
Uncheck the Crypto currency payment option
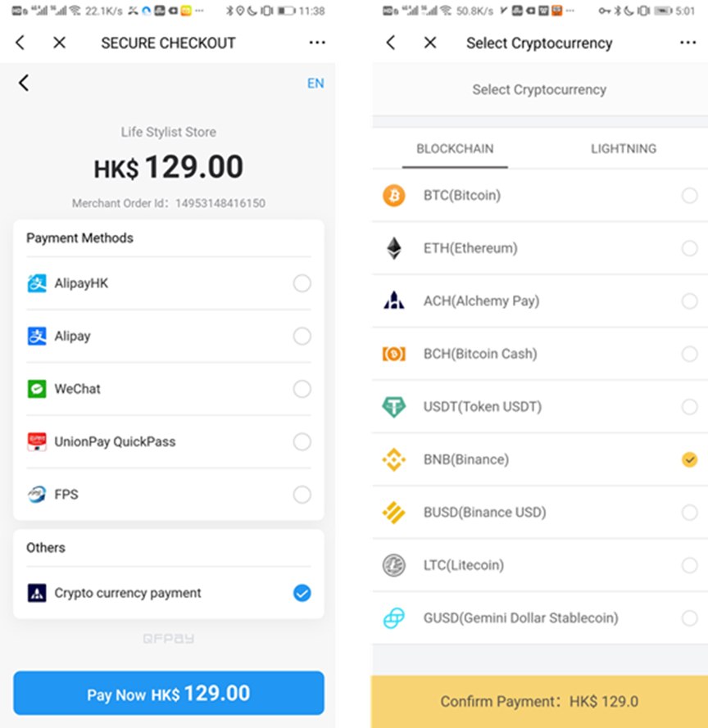[x=302, y=593]
